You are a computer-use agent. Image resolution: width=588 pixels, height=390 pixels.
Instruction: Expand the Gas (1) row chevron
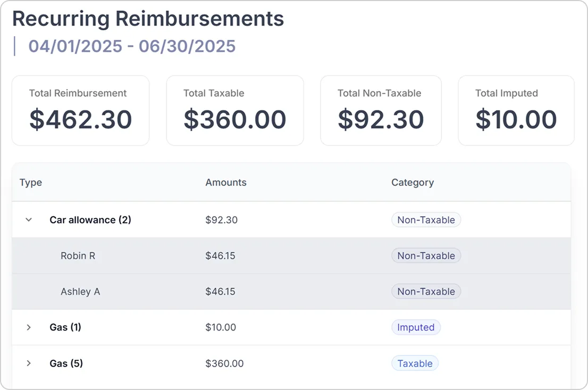[x=29, y=327]
